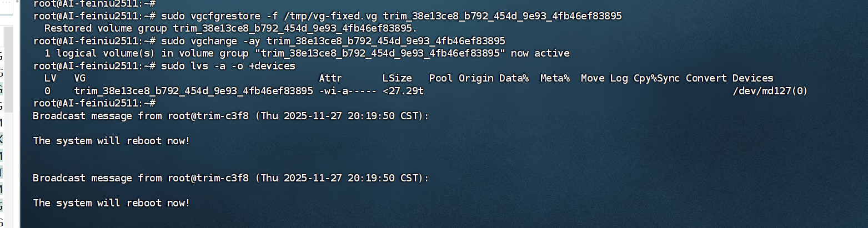Click the vgchange -ay command text

(x=333, y=40)
